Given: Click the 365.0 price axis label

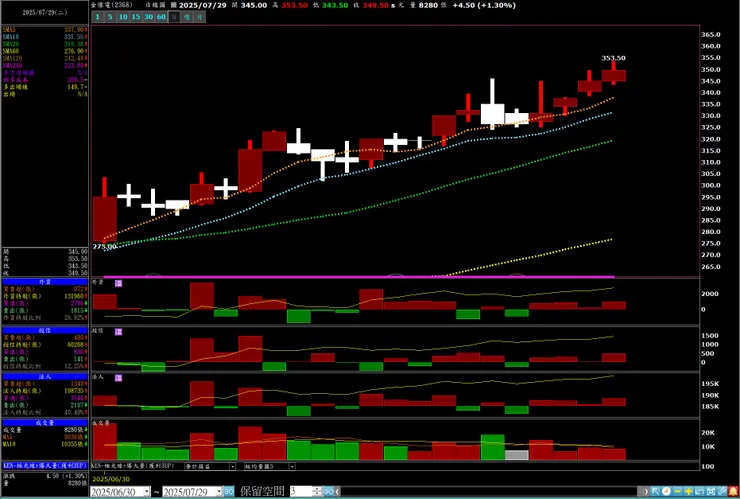Looking at the screenshot, I should click(x=711, y=34).
